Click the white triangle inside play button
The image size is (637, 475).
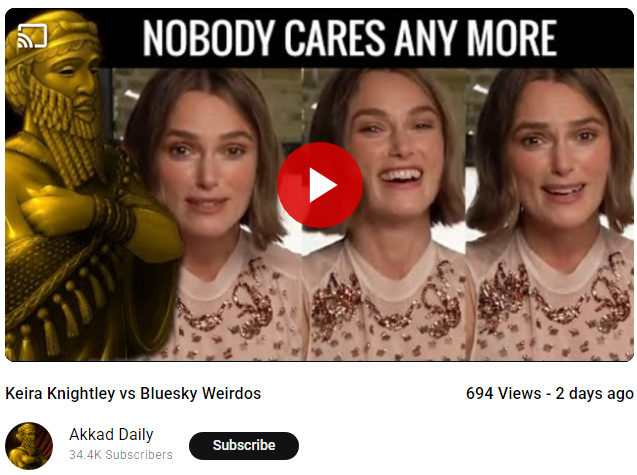pyautogui.click(x=323, y=185)
